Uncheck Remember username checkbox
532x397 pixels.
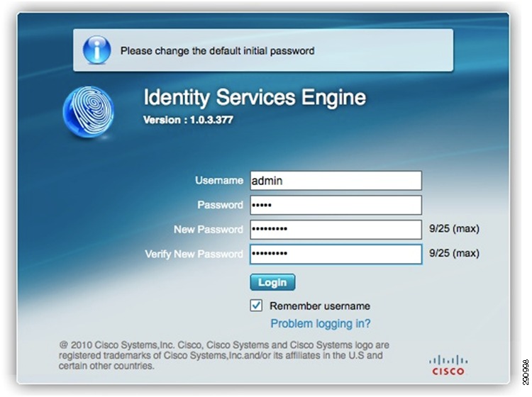coord(256,306)
